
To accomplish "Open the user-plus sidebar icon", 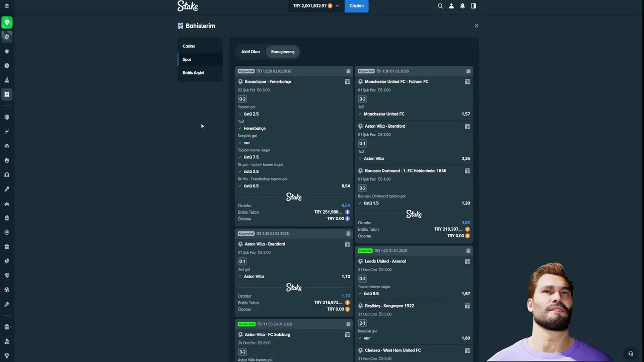I will (7, 341).
